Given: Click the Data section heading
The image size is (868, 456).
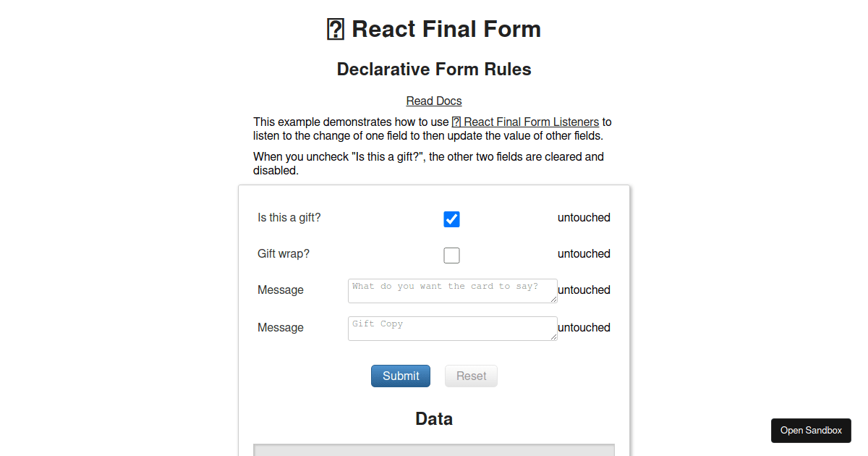Looking at the screenshot, I should tap(434, 418).
